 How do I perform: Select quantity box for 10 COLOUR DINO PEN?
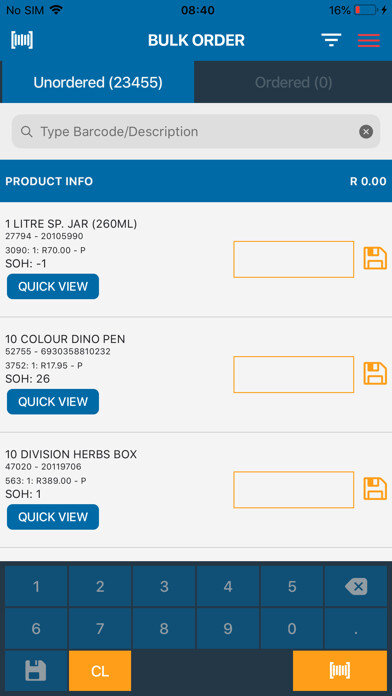pyautogui.click(x=293, y=374)
